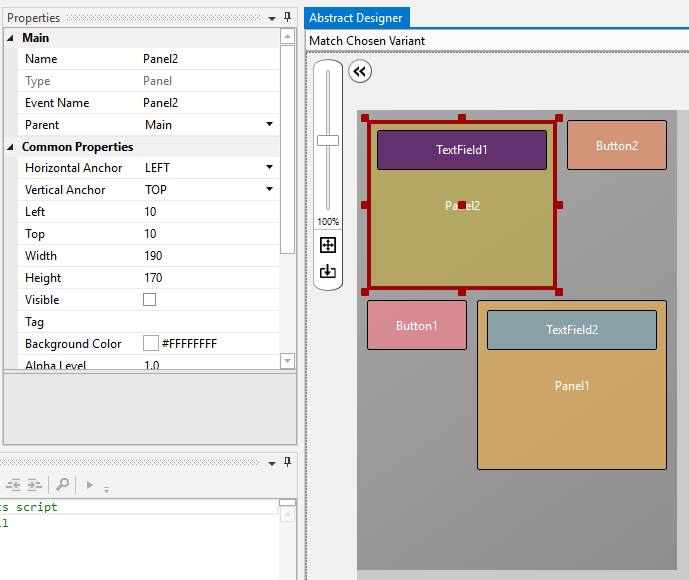The image size is (689, 580).
Task: Click the magnifier search icon in script toolbar
Action: point(62,485)
